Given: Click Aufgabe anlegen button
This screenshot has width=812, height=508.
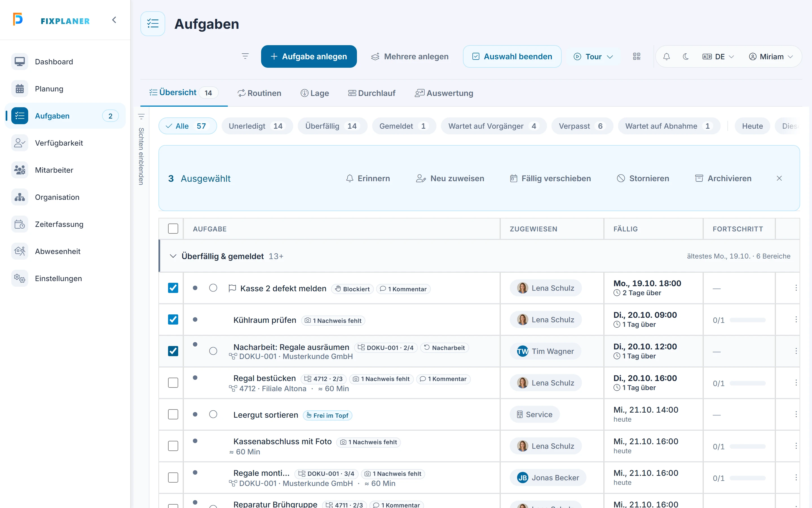Looking at the screenshot, I should (x=309, y=56).
